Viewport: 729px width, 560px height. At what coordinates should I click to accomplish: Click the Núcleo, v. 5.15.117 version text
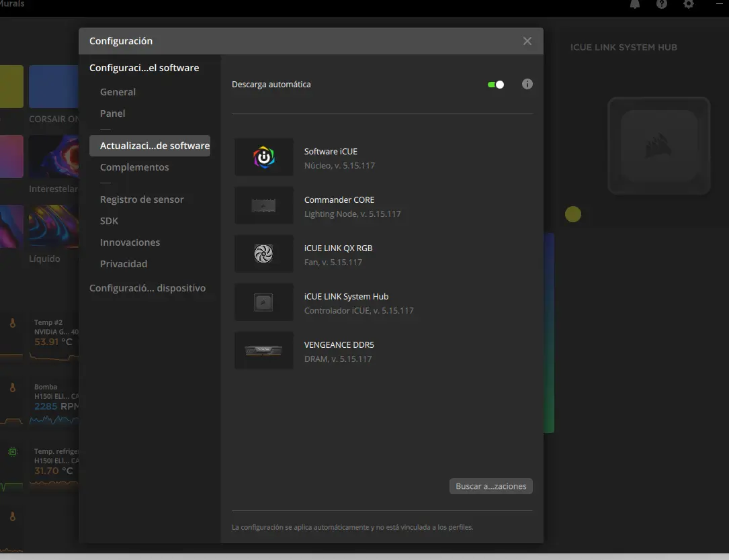pyautogui.click(x=339, y=165)
